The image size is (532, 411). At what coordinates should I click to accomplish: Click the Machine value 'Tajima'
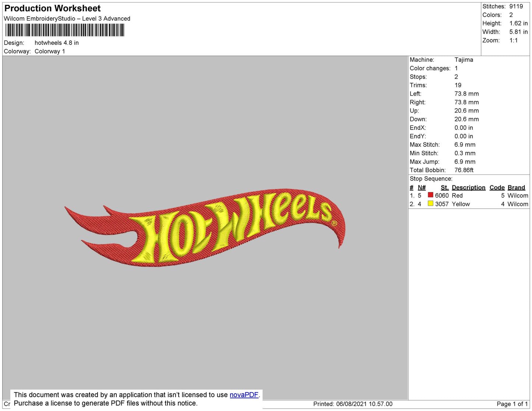[464, 60]
